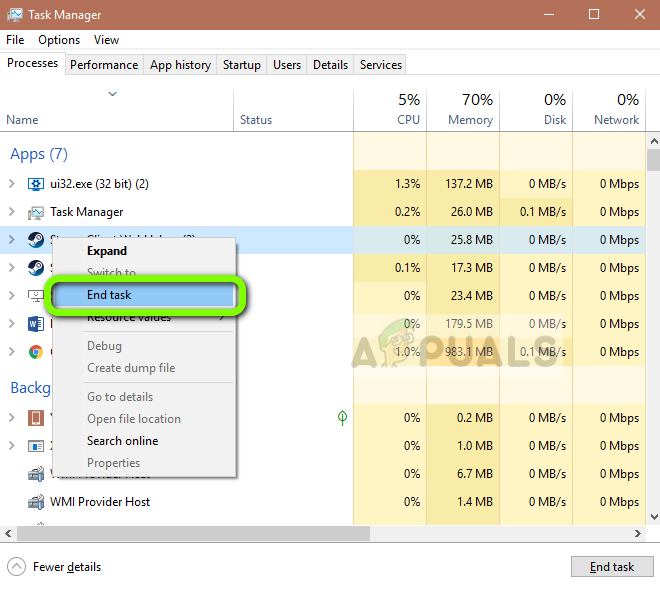Click the horizontal scrollbar thumb
Image resolution: width=660 pixels, height=589 pixels.
click(x=193, y=534)
